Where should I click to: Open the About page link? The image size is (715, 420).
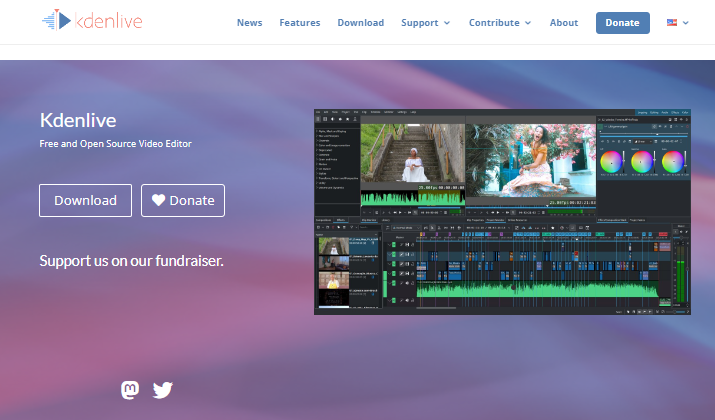(564, 23)
